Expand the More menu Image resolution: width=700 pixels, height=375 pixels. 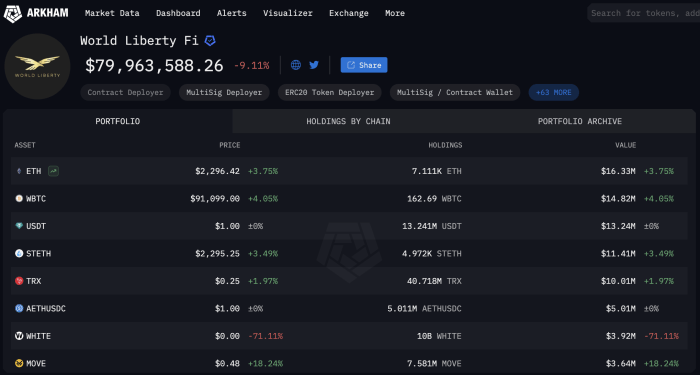tap(395, 13)
